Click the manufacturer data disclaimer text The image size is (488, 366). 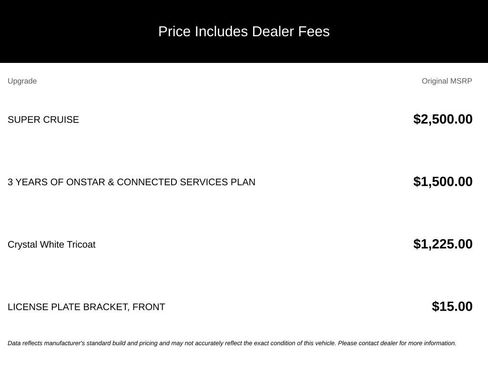click(x=232, y=343)
